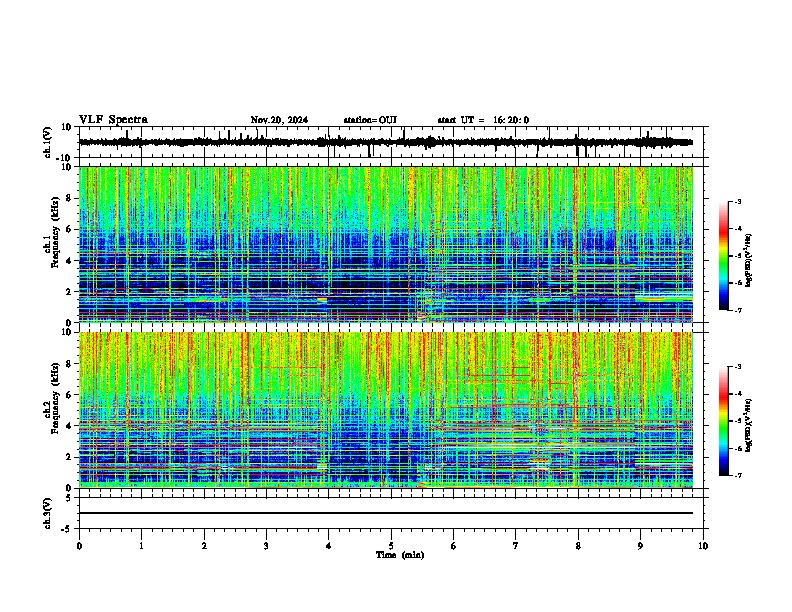This screenshot has height=612, width=792.
Task: Click the "6" kHz tick on ch.2 spectrogram
Action: (69, 395)
